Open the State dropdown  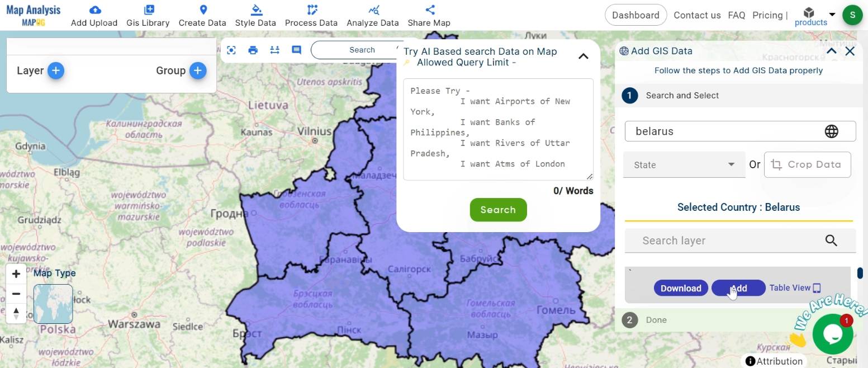(684, 164)
